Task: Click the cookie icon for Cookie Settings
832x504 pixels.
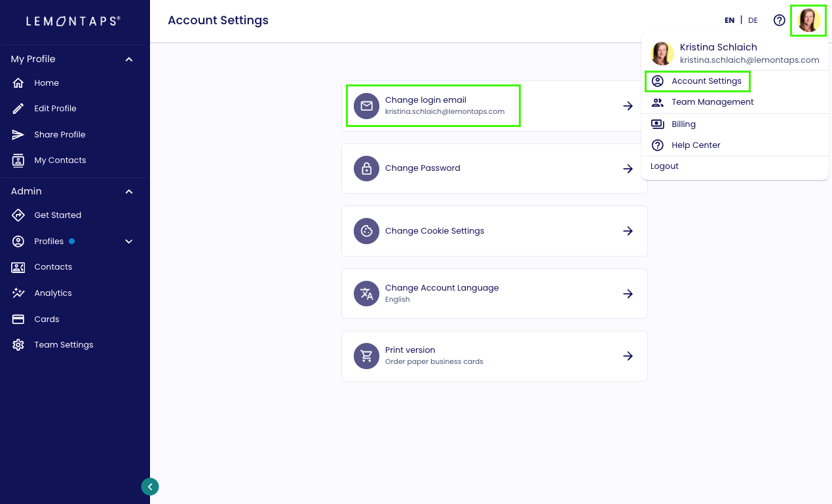Action: pos(367,231)
